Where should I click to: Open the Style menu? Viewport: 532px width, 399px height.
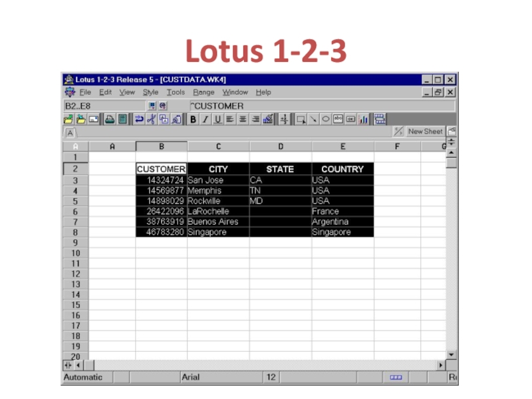coord(150,92)
